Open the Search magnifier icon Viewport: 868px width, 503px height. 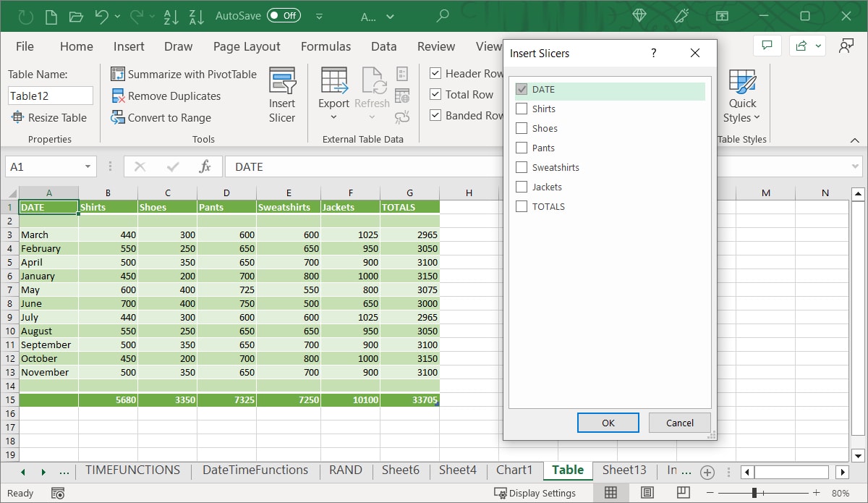tap(443, 16)
